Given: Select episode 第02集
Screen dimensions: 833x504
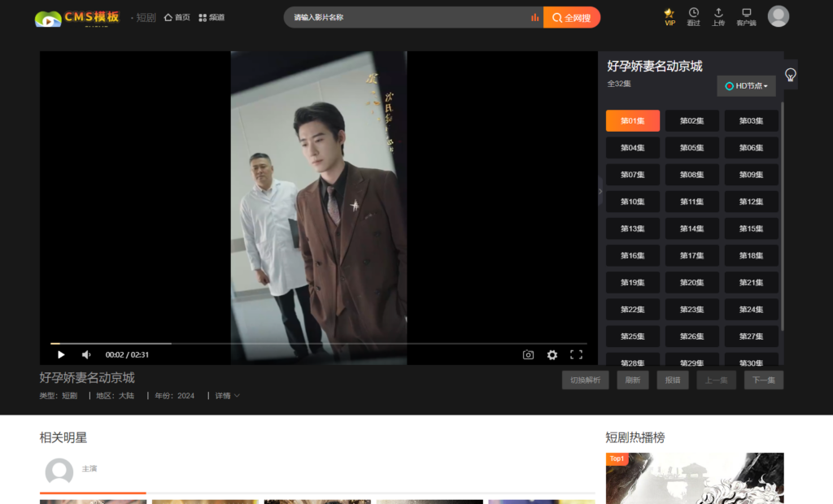Looking at the screenshot, I should [691, 121].
